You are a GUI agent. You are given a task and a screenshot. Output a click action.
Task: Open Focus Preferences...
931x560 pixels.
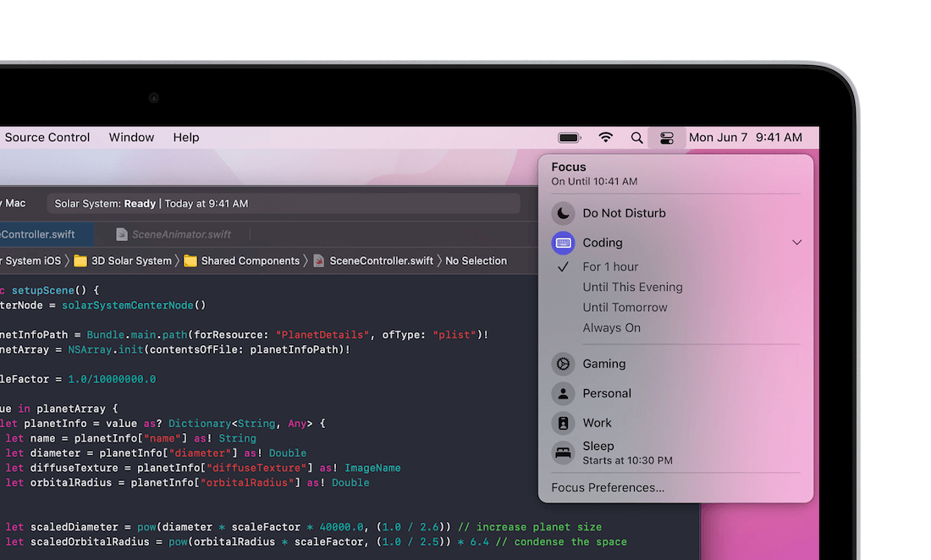click(608, 487)
